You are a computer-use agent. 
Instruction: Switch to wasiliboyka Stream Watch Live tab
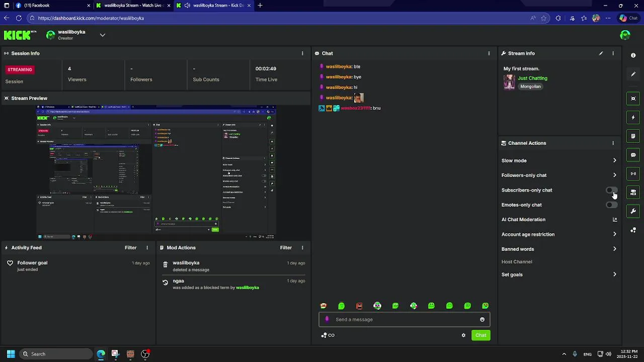coord(133,6)
